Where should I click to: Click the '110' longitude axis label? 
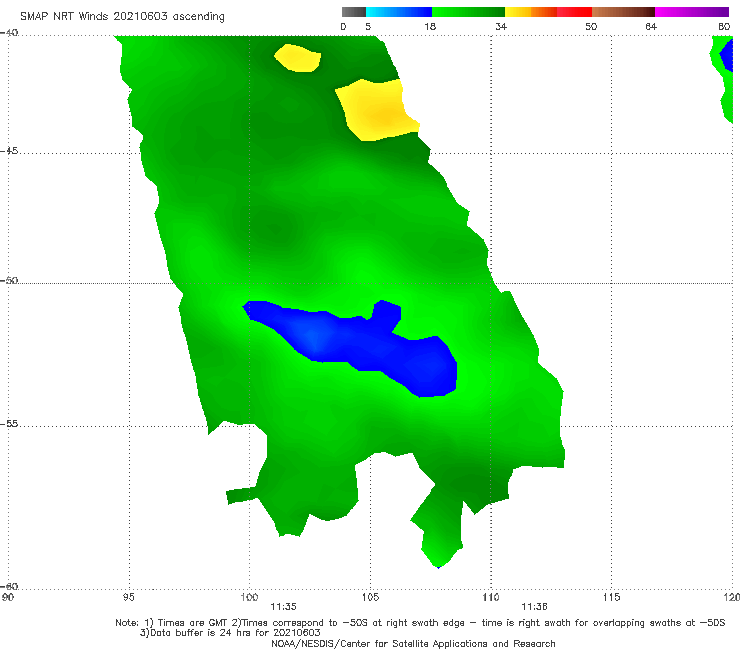pos(491,597)
